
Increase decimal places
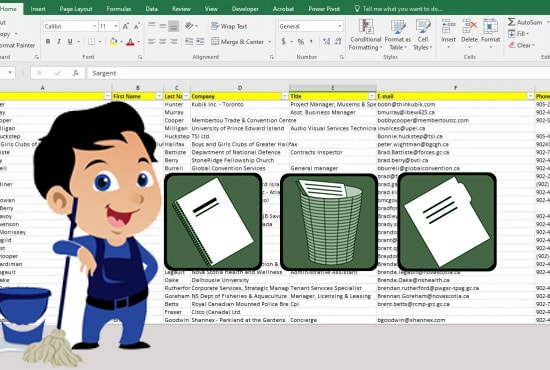(327, 42)
